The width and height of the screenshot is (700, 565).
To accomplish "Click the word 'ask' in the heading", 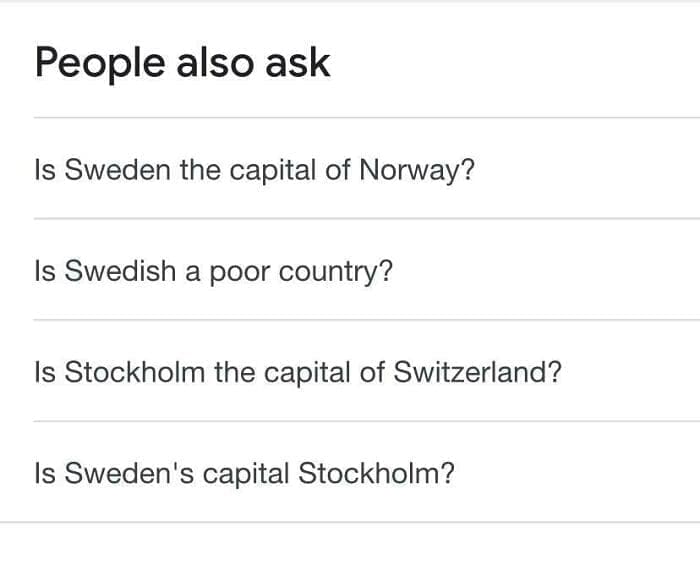I will tap(297, 63).
